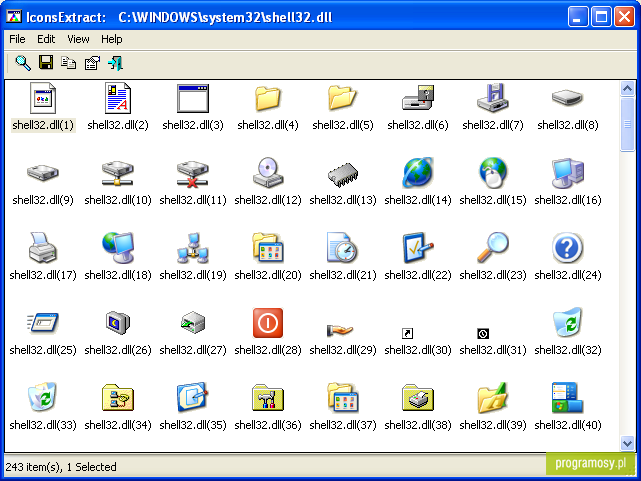641x481 pixels.
Task: Select the blue help question icon shell32.dll(24)
Action: click(567, 248)
